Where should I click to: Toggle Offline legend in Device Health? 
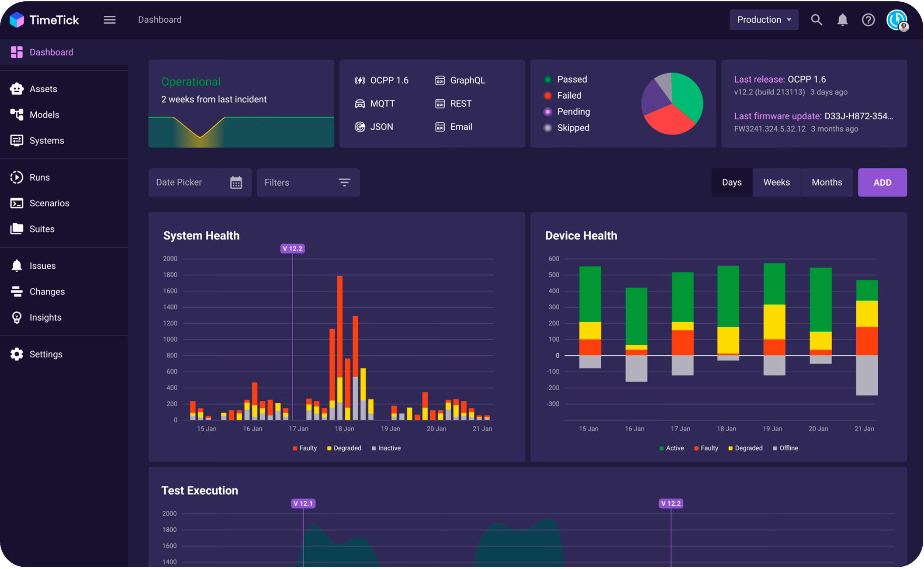[x=786, y=448]
